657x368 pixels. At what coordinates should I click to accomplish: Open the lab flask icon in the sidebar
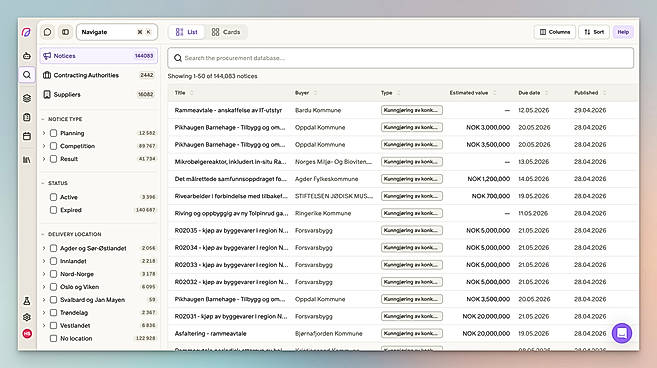(x=27, y=301)
